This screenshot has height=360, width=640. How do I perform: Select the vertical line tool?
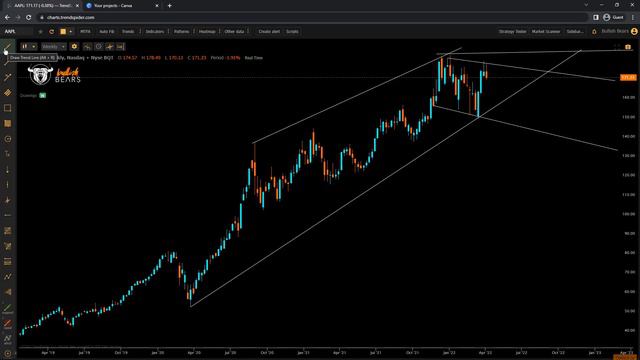click(7, 184)
